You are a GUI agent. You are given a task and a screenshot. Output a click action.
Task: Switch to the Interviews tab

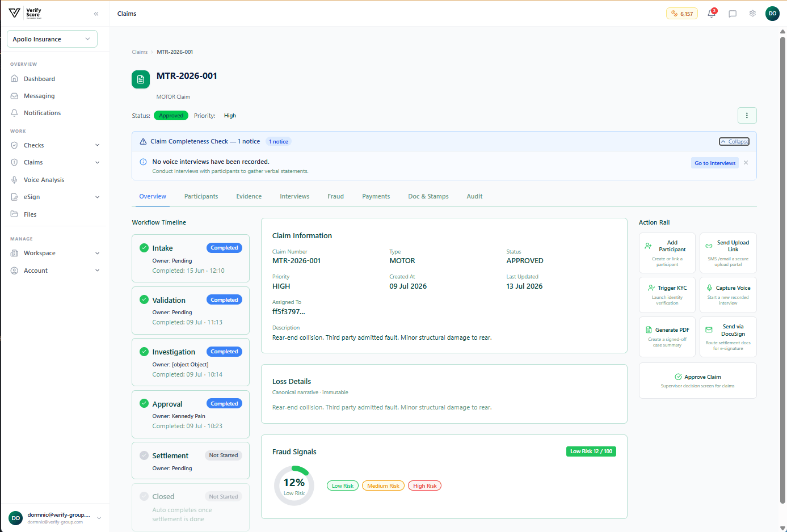(x=294, y=196)
